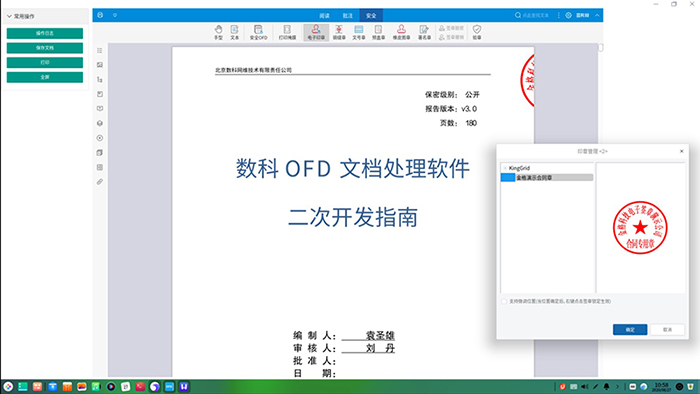Choose the 骑缝章 cross-page seal tool
The height and width of the screenshot is (394, 700).
(339, 33)
